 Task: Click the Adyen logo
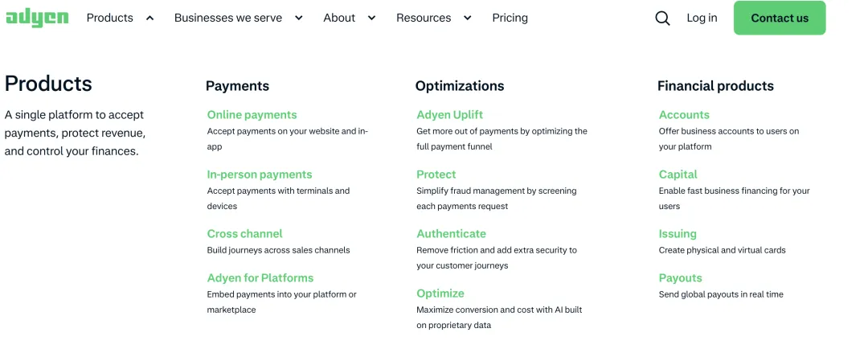(37, 18)
